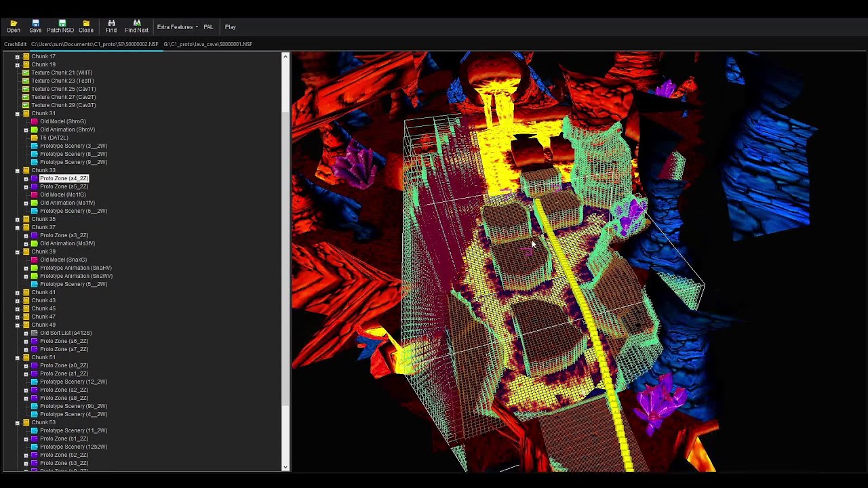868x488 pixels.
Task: Select Texture Chunk 21 (WillT) icon
Action: [26, 73]
